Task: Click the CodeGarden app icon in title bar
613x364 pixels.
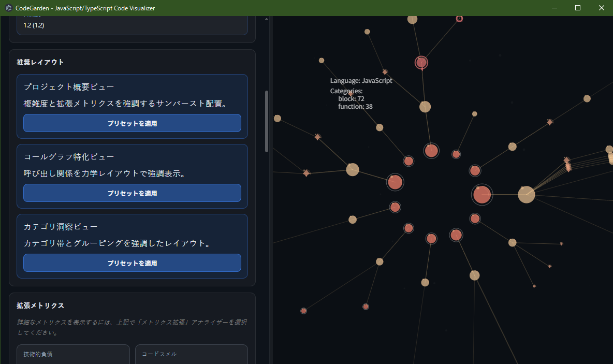Action: point(8,8)
